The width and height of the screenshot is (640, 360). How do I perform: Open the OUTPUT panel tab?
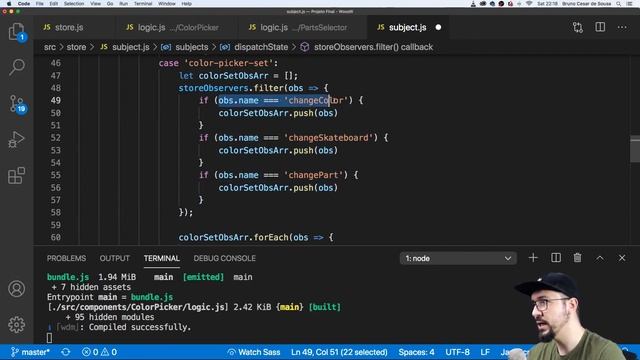tap(114, 258)
